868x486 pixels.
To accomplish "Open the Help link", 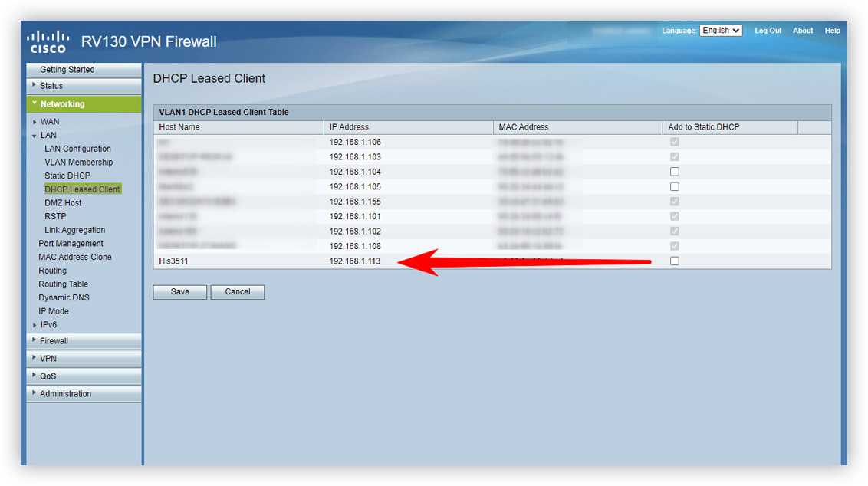I will 832,31.
